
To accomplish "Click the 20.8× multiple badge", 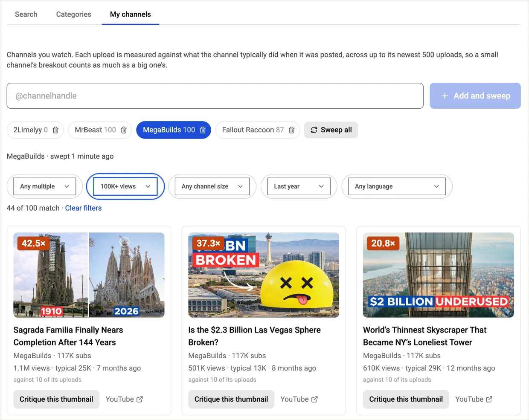I will (x=383, y=243).
